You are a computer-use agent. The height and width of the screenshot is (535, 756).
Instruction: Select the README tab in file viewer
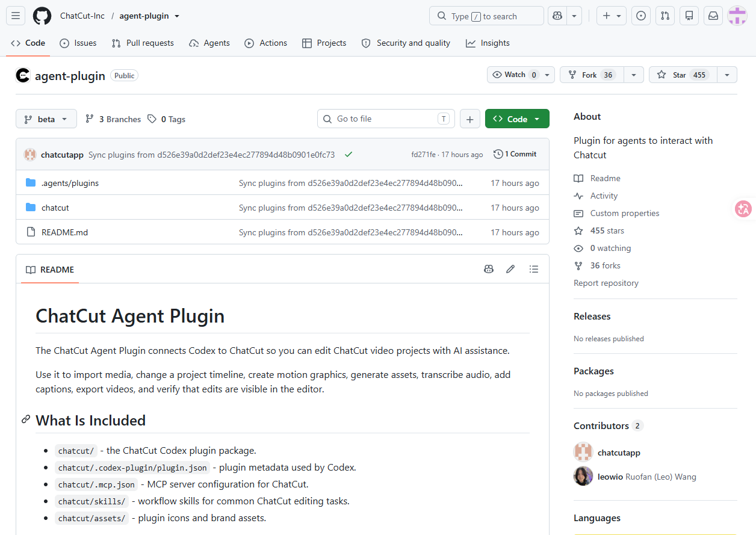pos(50,270)
